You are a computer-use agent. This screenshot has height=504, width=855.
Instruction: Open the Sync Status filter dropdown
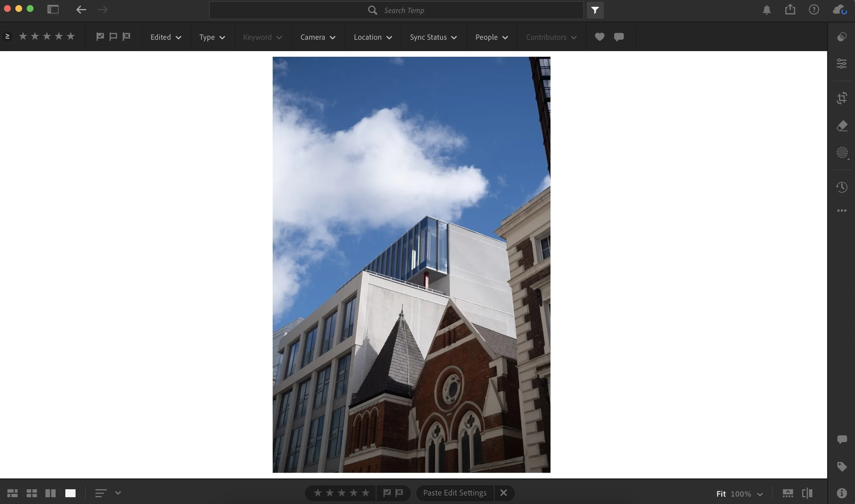433,37
